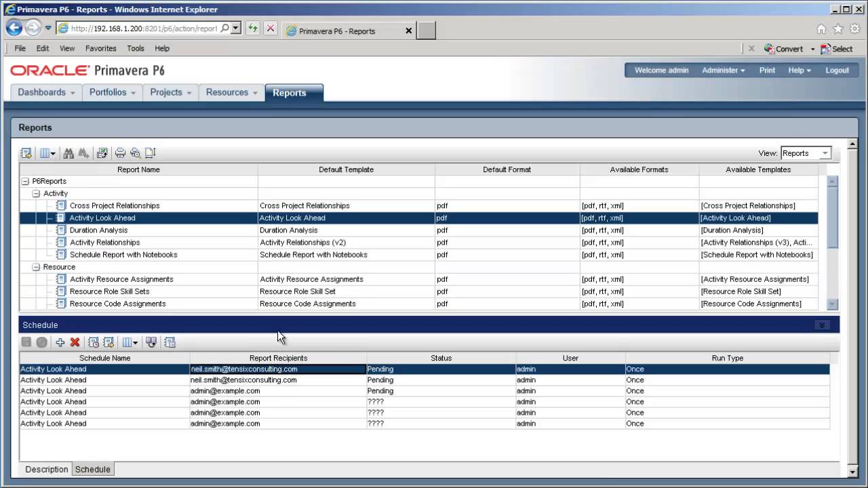Switch to the Description bottom tab
Viewport: 868px width, 488px height.
[47, 469]
